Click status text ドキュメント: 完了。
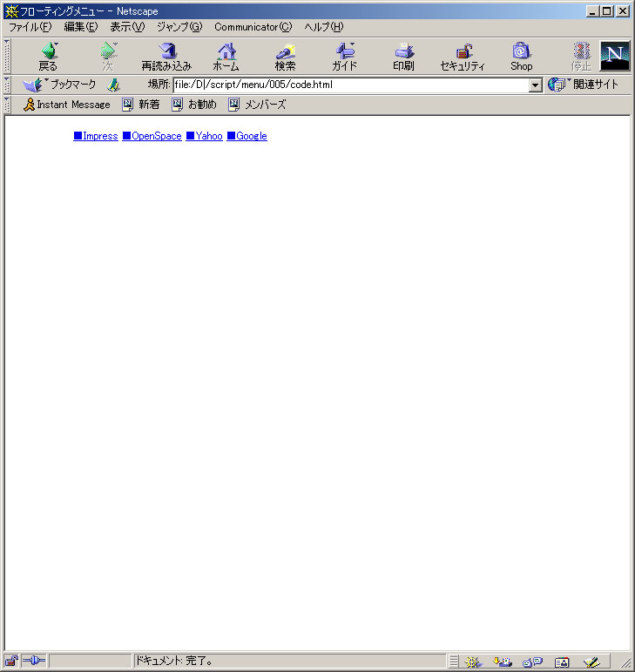 coord(174,661)
